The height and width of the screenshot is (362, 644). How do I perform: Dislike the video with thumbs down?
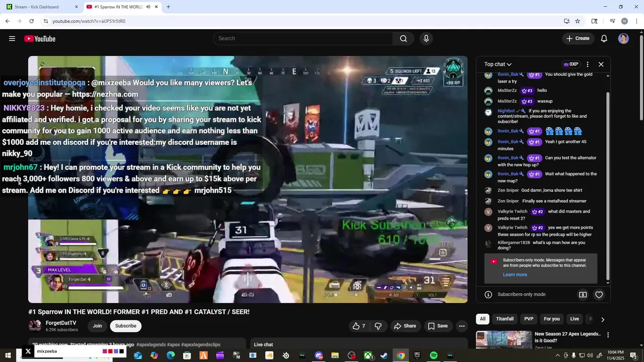[x=378, y=326]
